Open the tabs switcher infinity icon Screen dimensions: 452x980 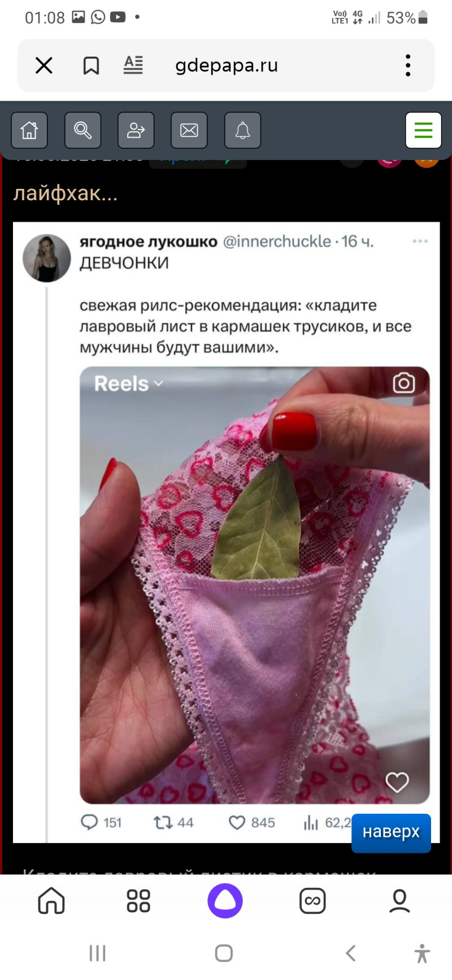pos(312,901)
